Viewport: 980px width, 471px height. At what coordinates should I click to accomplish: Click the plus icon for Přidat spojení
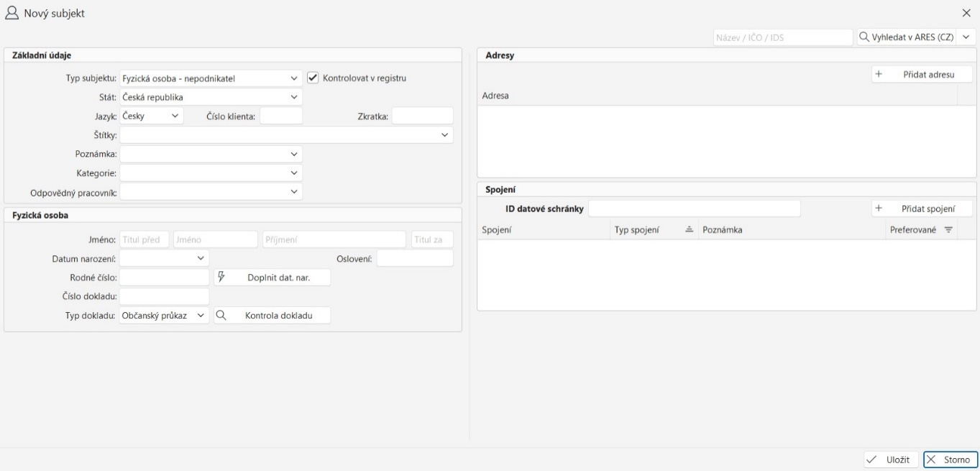879,208
